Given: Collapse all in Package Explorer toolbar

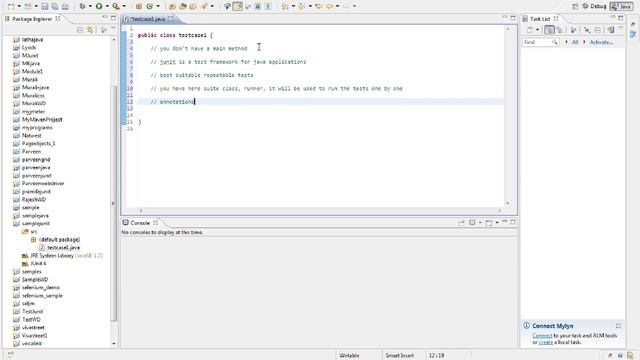Looking at the screenshot, I should [x=80, y=30].
